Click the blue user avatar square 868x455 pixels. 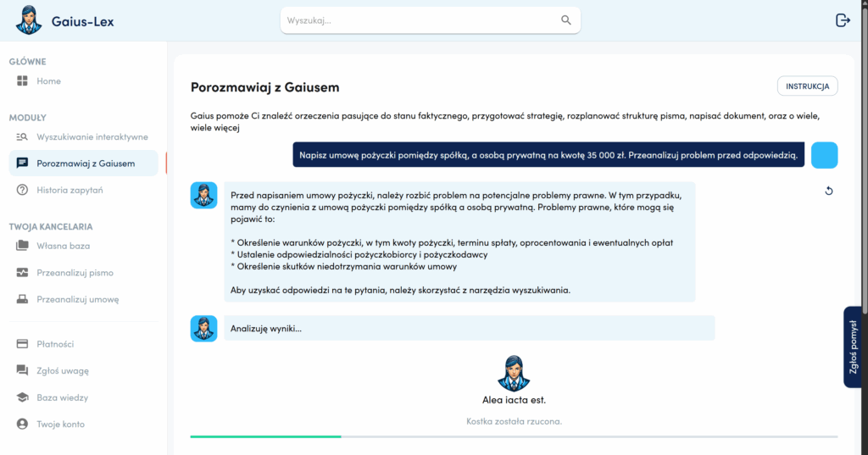coord(824,155)
